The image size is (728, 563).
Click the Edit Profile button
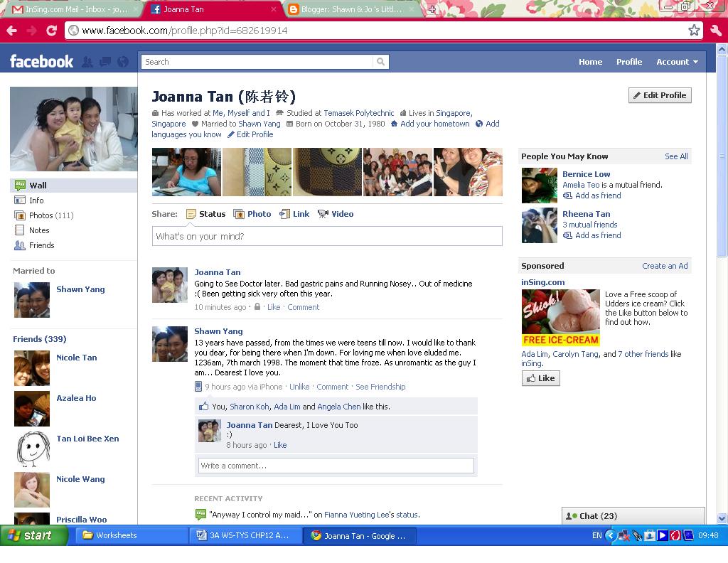tap(660, 95)
